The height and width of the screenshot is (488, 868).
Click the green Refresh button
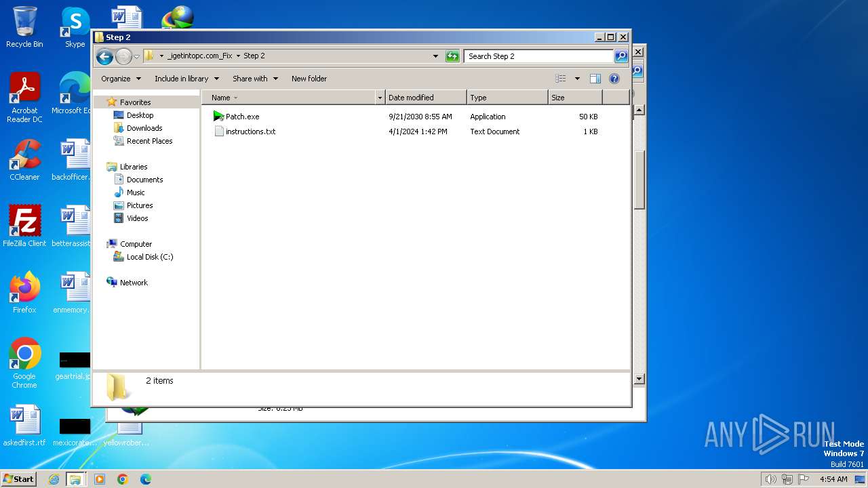pyautogui.click(x=452, y=56)
